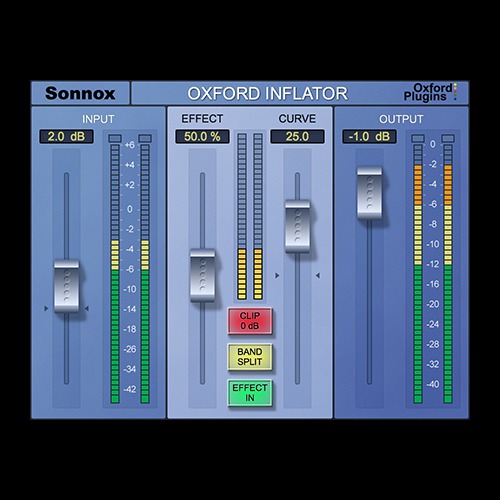Click the effect fader handle
This screenshot has width=500, height=500.
pyautogui.click(x=203, y=275)
